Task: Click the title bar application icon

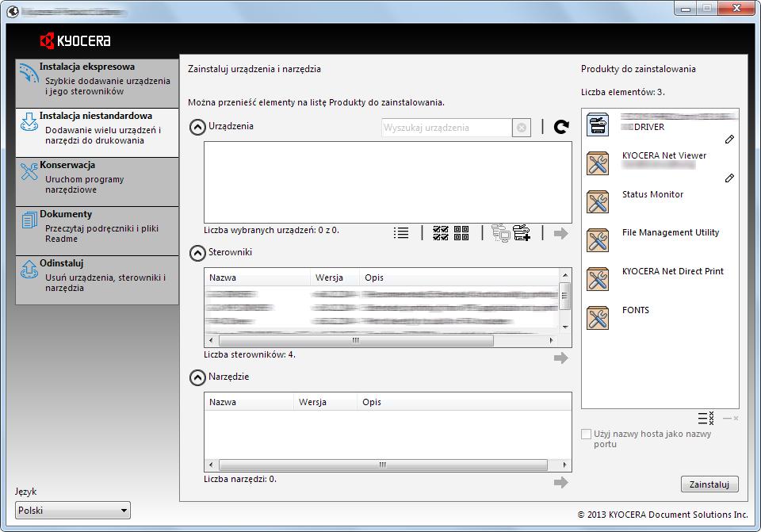Action: [x=13, y=11]
